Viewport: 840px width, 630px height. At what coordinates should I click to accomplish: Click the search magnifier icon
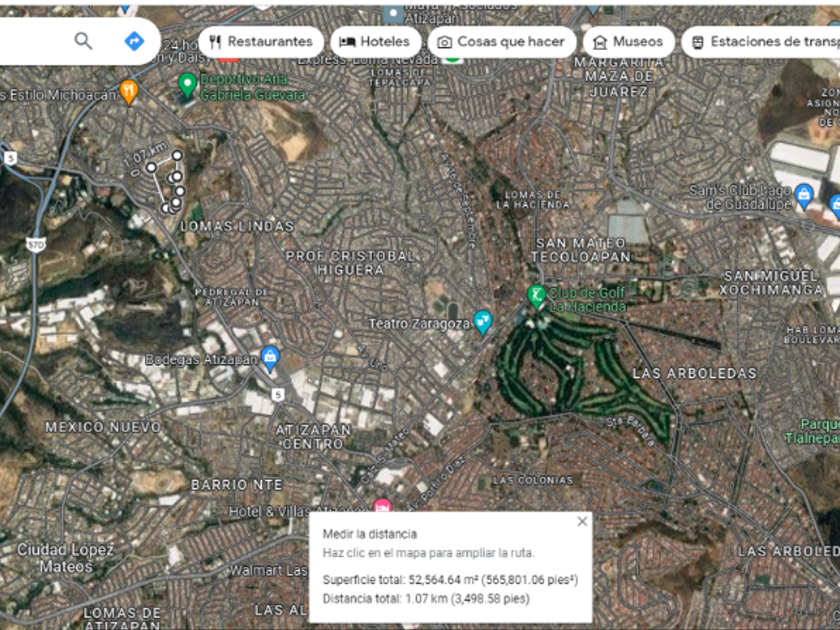click(83, 41)
